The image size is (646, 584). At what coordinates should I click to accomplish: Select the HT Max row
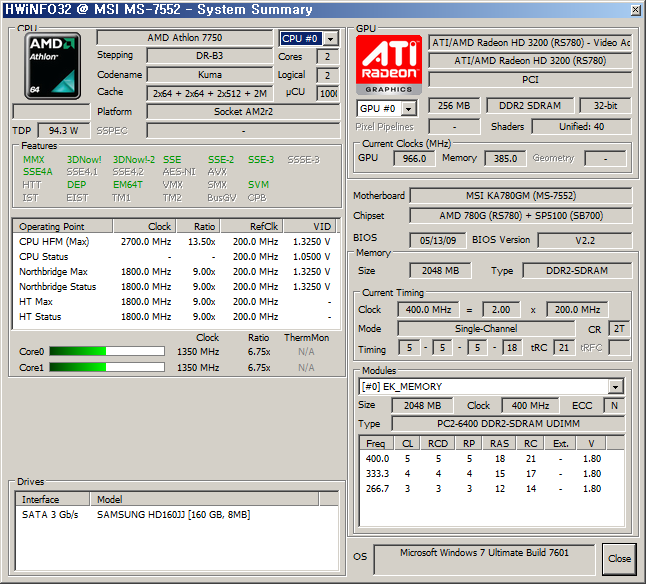(x=175, y=302)
